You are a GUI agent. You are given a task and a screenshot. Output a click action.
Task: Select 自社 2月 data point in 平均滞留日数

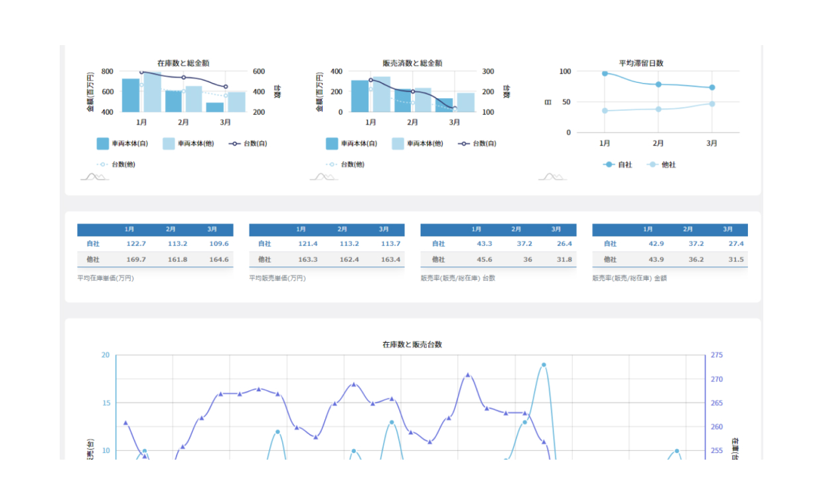[658, 84]
